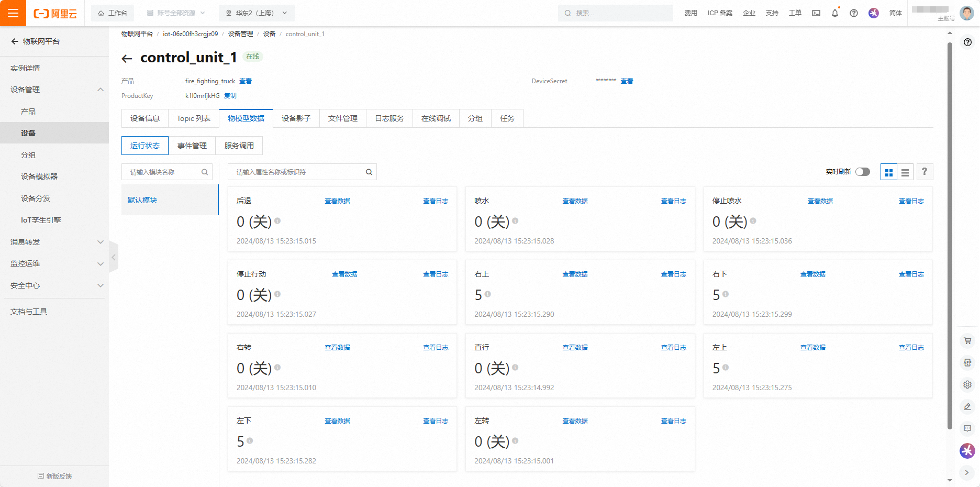Expand the 监控运维 sidebar section
Viewport: 980px width, 487px height.
coord(100,264)
